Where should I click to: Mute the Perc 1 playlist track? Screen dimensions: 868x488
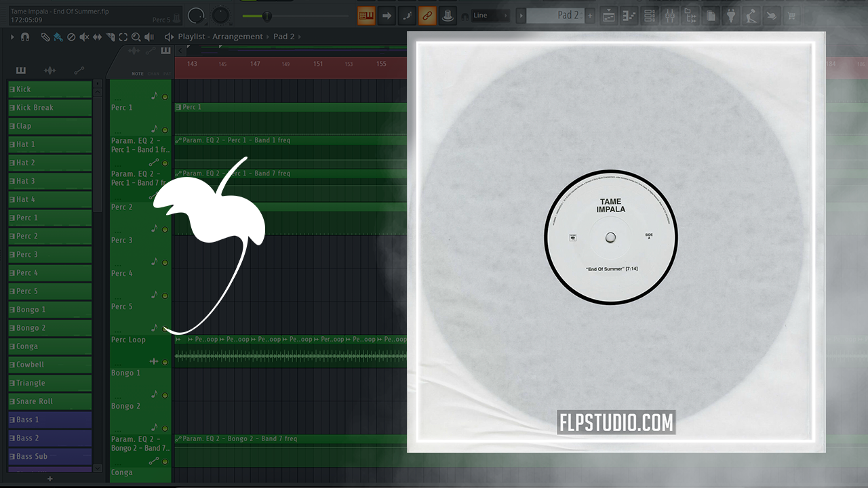coord(165,97)
